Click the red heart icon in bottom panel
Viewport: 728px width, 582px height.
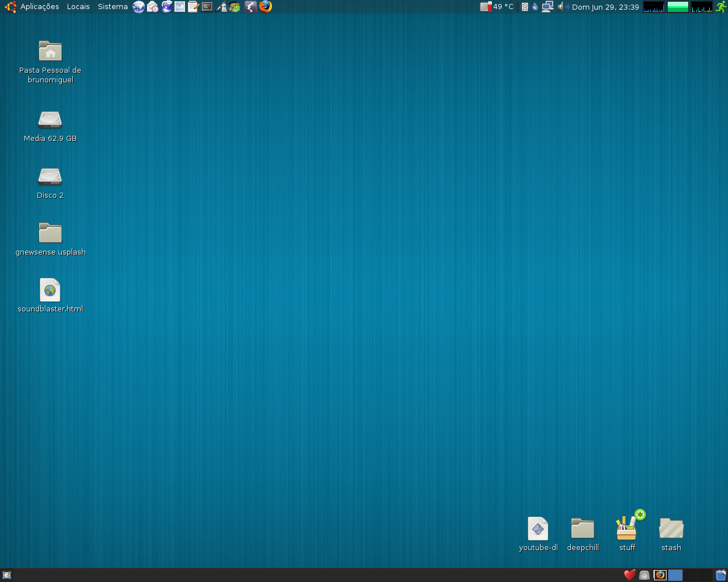pyautogui.click(x=630, y=575)
